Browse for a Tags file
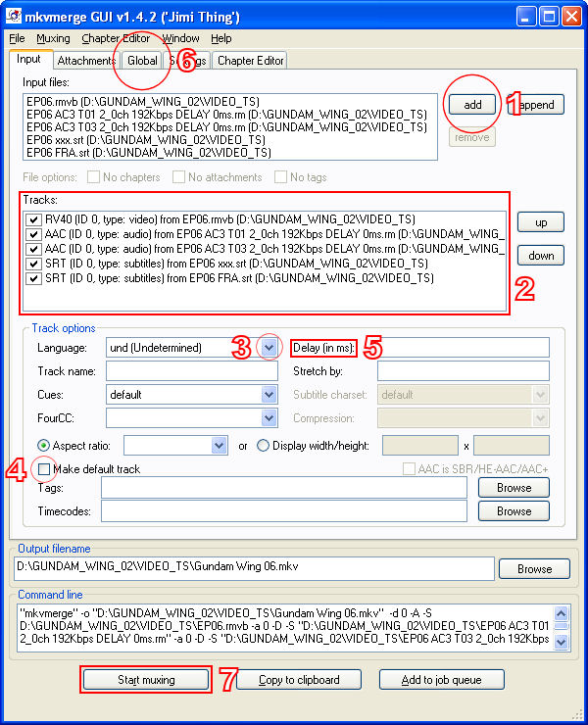Viewport: 588px width, 725px height. click(x=514, y=488)
